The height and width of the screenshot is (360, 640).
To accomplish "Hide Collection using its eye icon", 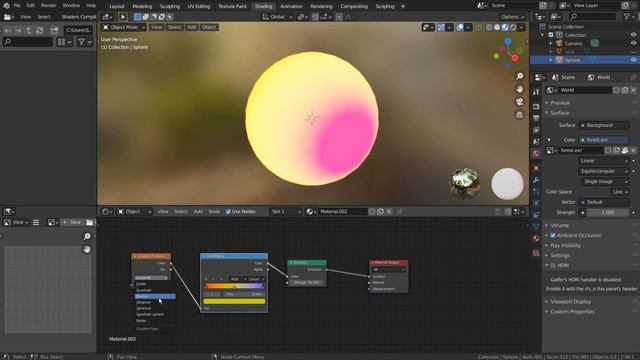I will click(x=633, y=35).
